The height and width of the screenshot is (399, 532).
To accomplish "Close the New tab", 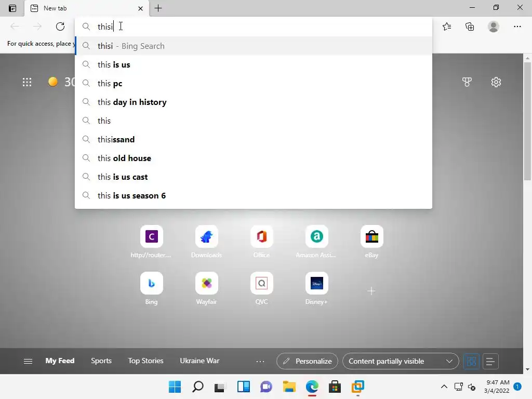I will click(x=140, y=8).
